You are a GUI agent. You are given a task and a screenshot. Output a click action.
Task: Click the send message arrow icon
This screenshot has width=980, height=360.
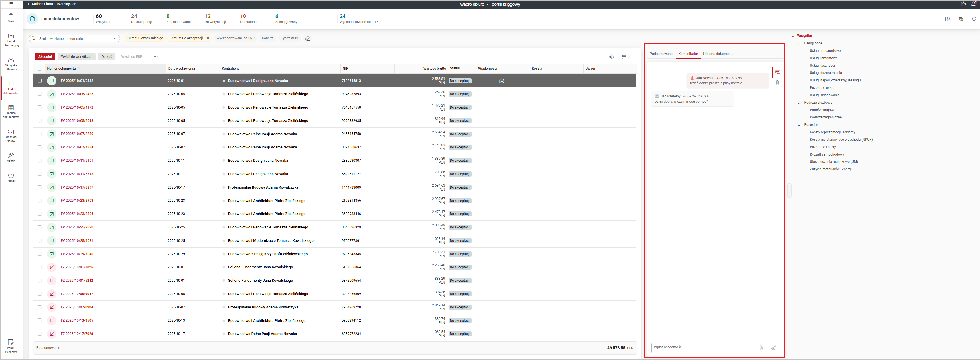tap(773, 348)
